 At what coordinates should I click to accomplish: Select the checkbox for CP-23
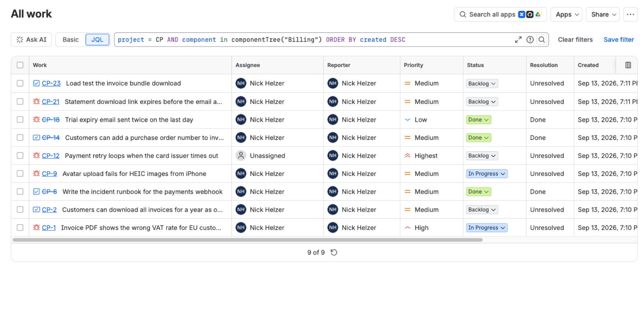(x=20, y=83)
